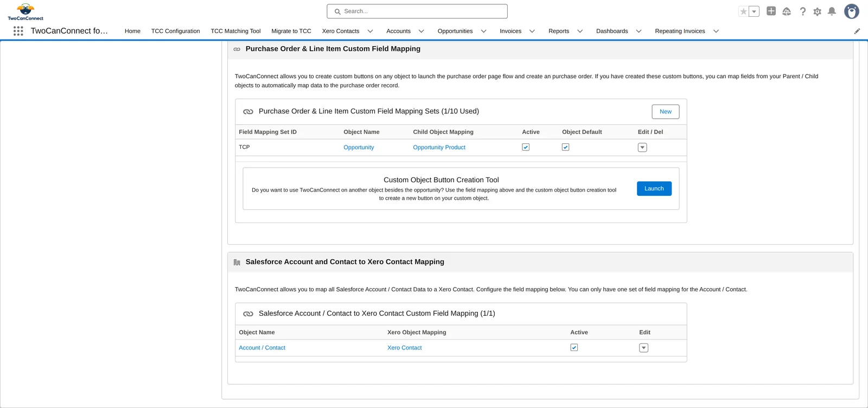This screenshot has width=868, height=408.
Task: Click link icon beside Xero Contact Custom Field Mapping
Action: pos(248,314)
